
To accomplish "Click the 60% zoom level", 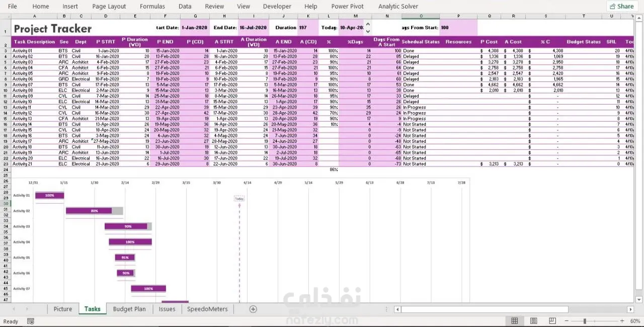I will pyautogui.click(x=635, y=321).
